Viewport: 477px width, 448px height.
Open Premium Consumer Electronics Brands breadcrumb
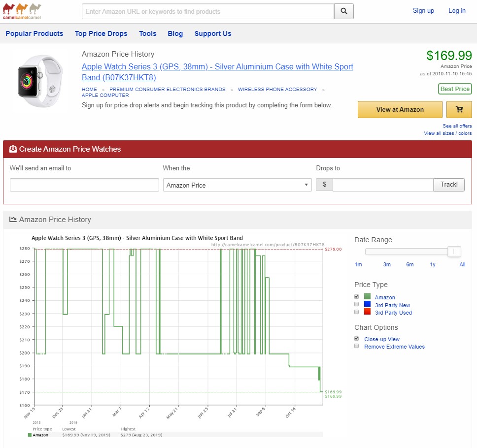click(168, 90)
